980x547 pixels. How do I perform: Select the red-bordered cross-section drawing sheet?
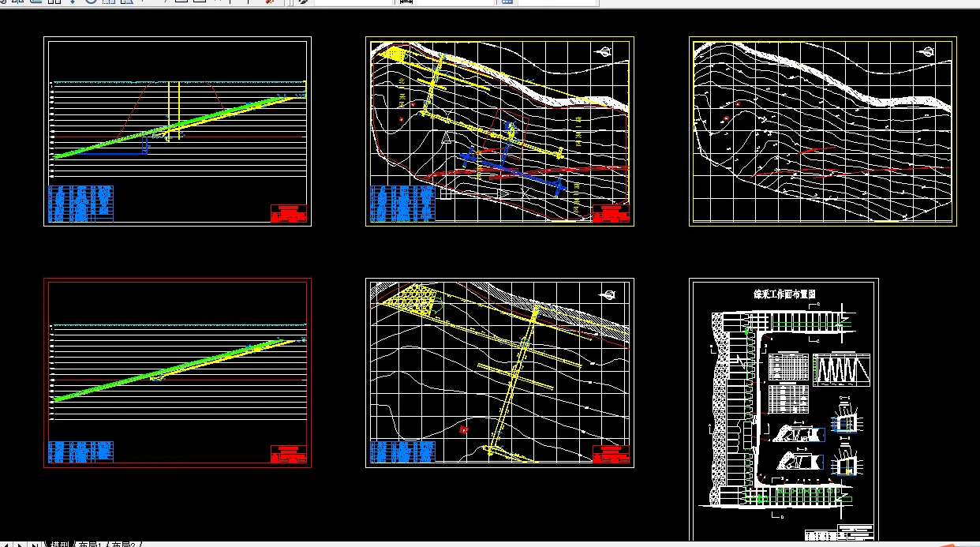pos(178,373)
